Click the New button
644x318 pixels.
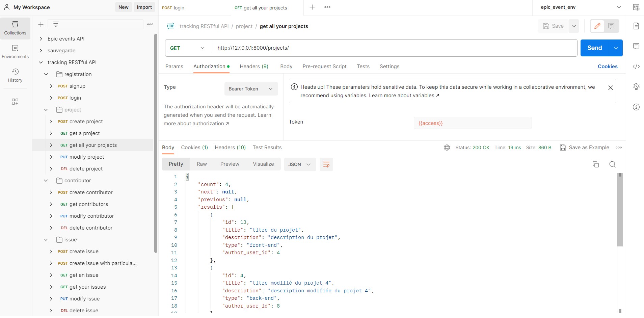coord(123,7)
